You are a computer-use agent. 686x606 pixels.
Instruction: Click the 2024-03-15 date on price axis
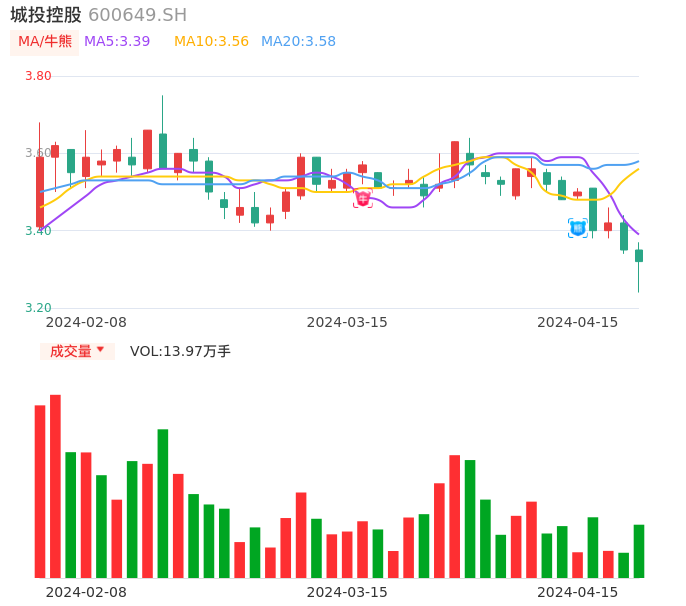(346, 322)
